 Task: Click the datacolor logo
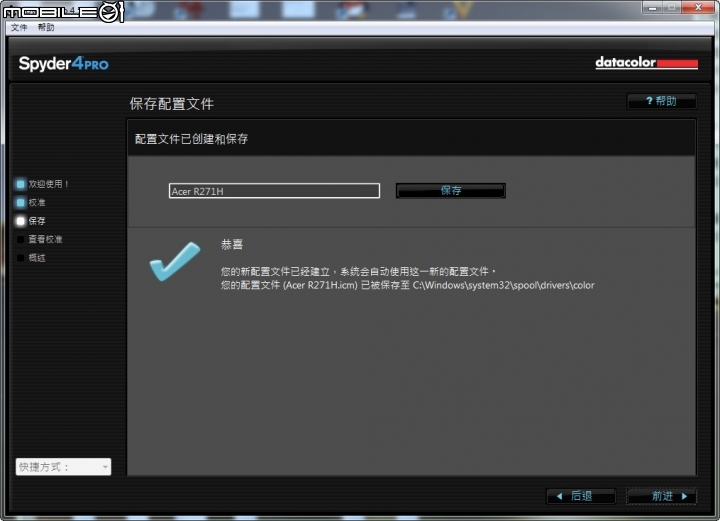click(647, 62)
